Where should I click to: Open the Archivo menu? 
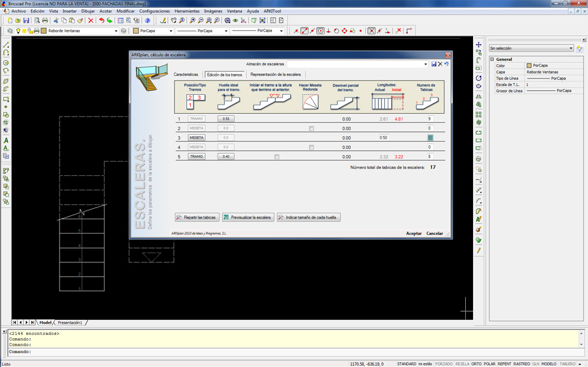[18, 11]
